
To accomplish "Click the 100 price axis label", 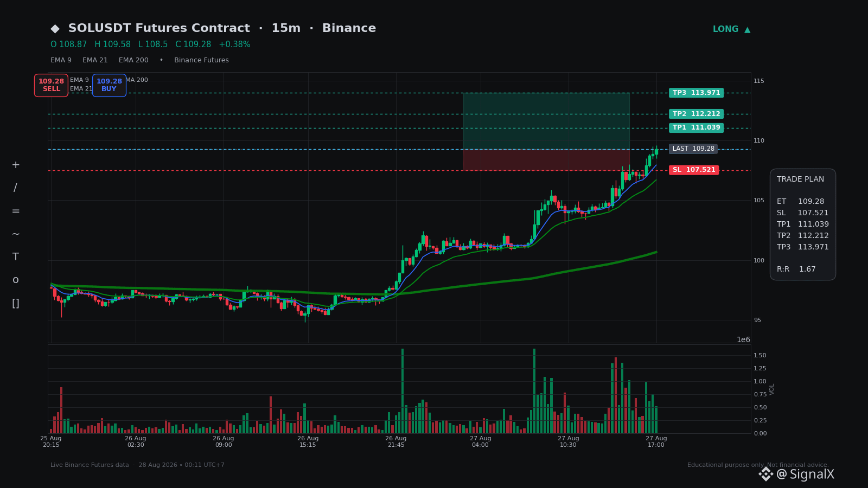I will tap(759, 261).
